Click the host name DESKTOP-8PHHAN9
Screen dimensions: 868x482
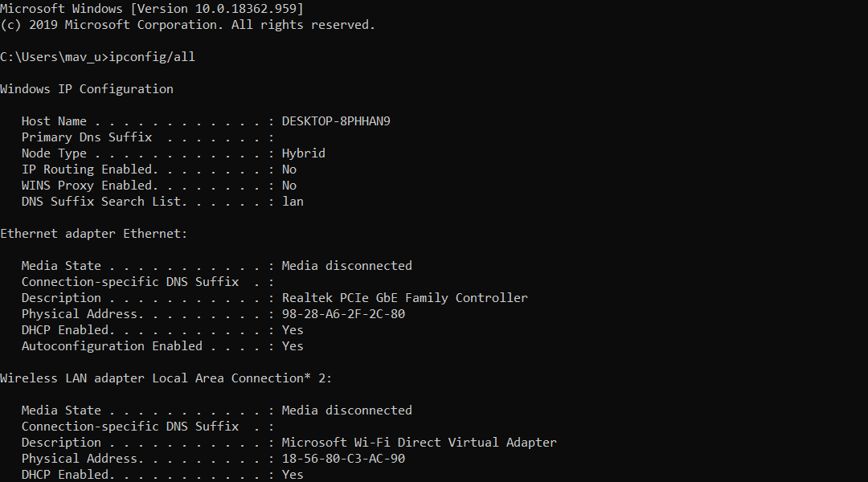(x=336, y=121)
